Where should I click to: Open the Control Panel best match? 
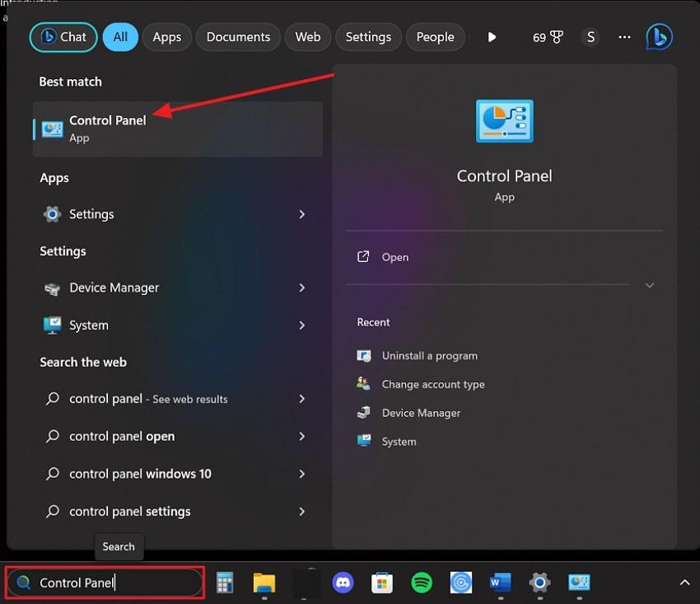[178, 129]
